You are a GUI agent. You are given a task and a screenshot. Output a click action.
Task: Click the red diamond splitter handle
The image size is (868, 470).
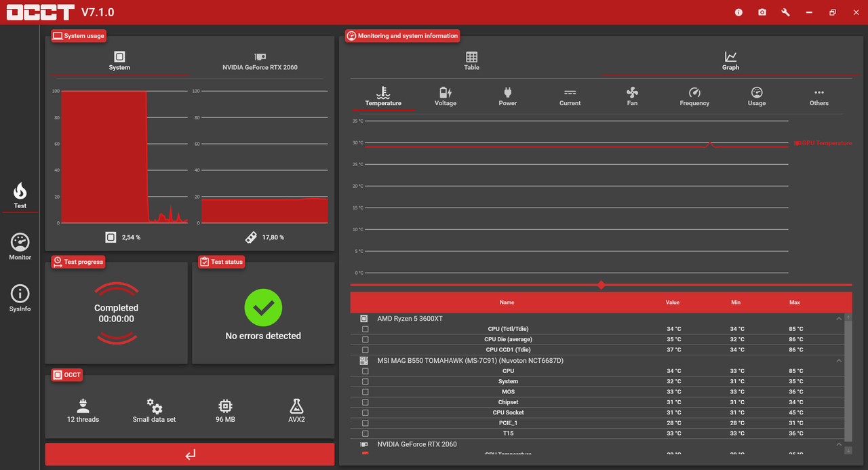pos(601,285)
